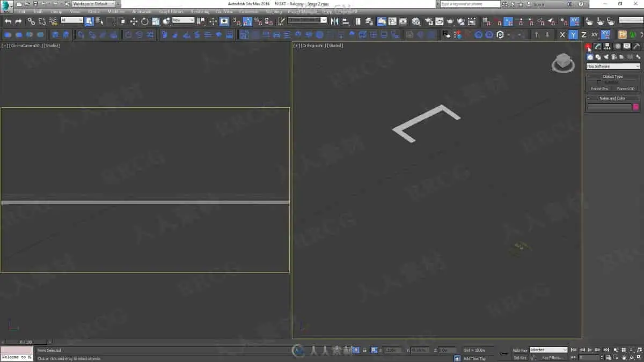Toggle Percent Snap icon
Screen dimensions: 644x362
click(258, 21)
